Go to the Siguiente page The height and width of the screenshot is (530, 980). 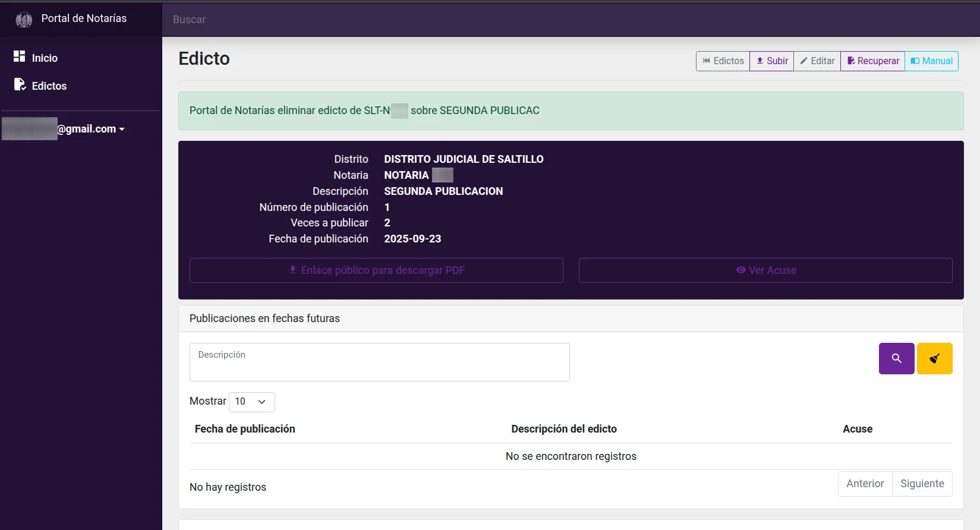(x=922, y=484)
